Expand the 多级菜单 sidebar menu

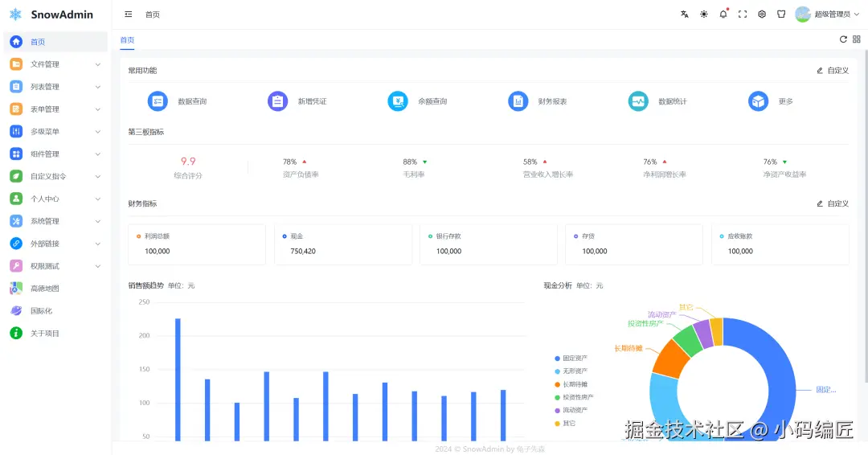point(55,132)
